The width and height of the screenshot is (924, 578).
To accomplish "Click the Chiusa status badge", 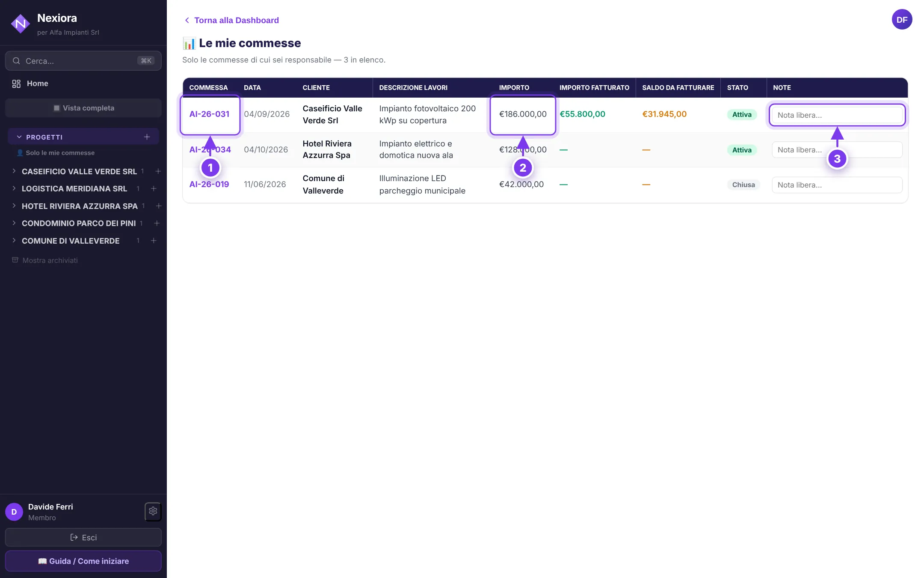I will coord(743,185).
